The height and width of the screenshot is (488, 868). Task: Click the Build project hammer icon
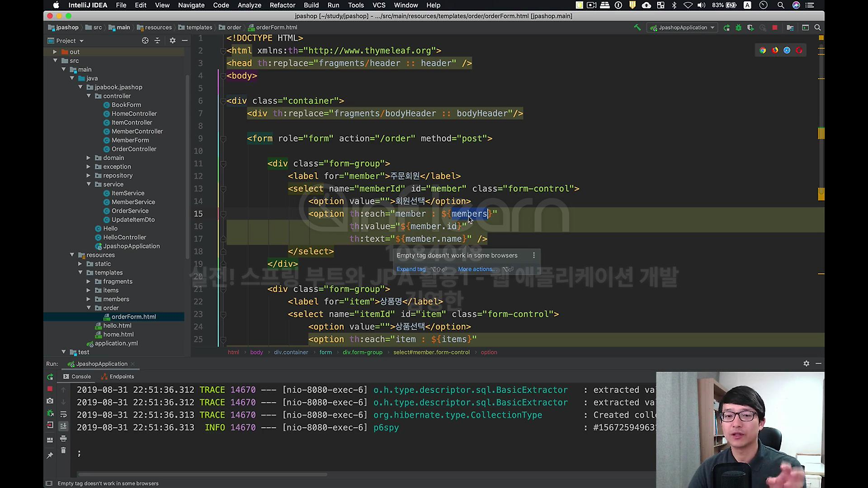point(637,28)
